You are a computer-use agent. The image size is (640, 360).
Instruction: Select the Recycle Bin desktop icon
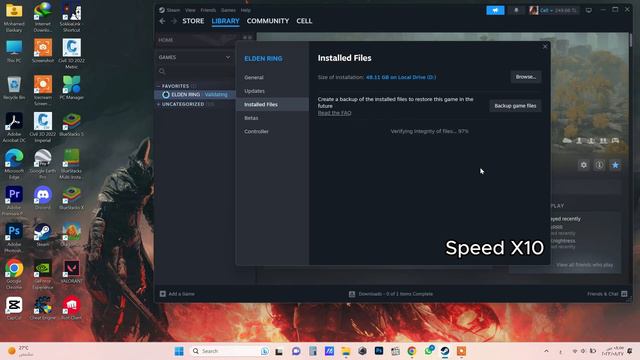pyautogui.click(x=14, y=88)
